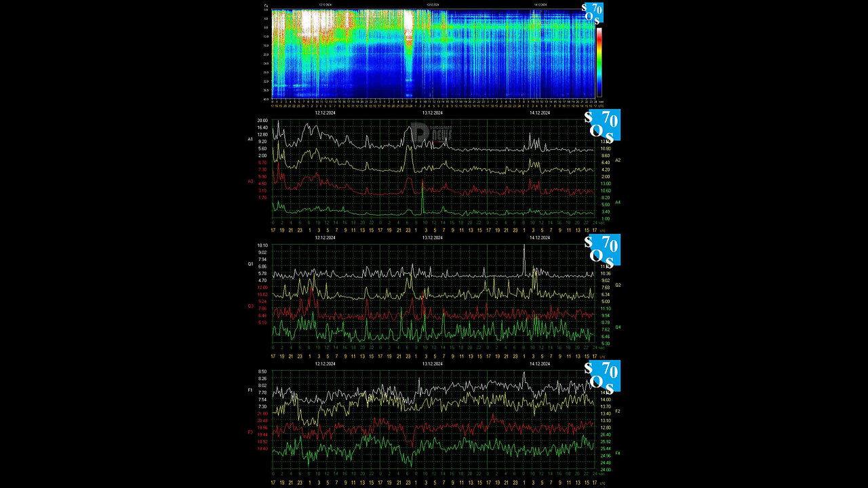Click the 4.70 value on Q1 axis
Screen dimensions: 868x488
coord(262,281)
